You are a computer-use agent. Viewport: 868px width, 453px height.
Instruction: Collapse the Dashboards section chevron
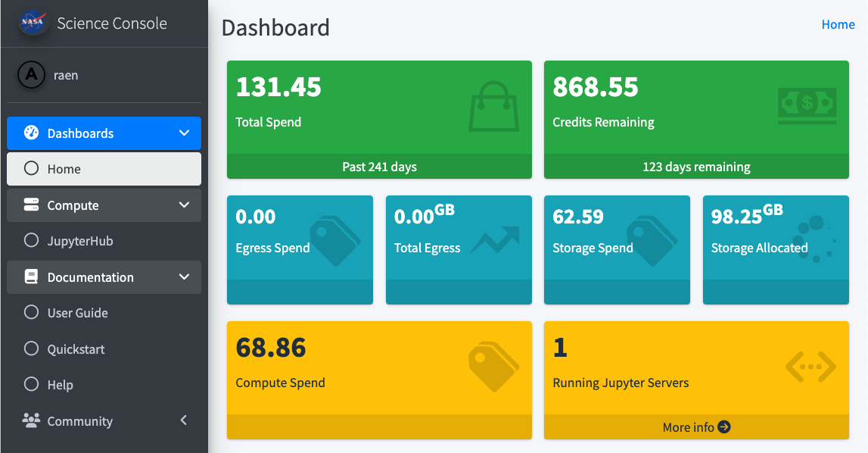[184, 133]
